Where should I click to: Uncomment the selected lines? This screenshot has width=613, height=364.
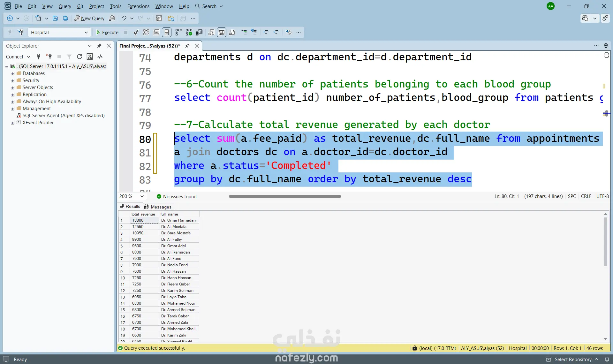[x=254, y=32]
